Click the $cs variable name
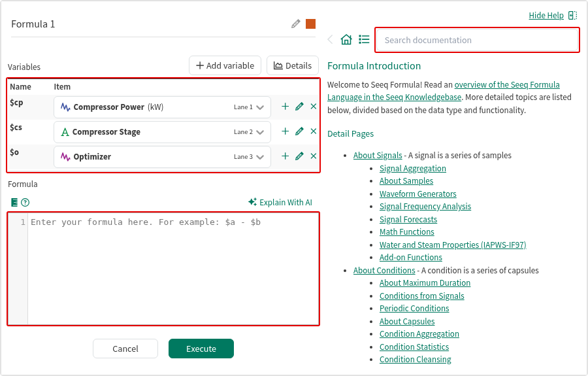This screenshot has height=376, width=588. click(x=16, y=128)
